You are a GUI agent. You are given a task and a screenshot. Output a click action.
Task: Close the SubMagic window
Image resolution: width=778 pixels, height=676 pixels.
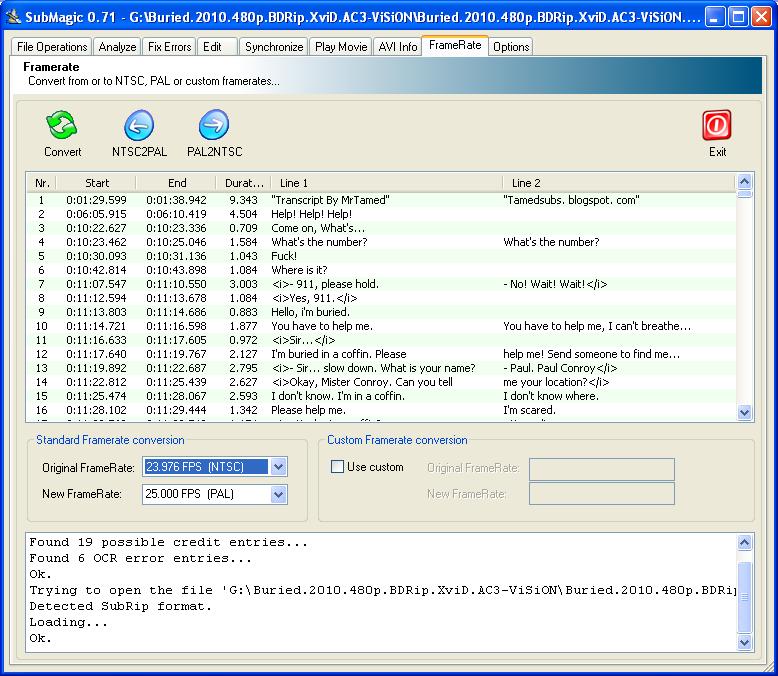coord(762,17)
